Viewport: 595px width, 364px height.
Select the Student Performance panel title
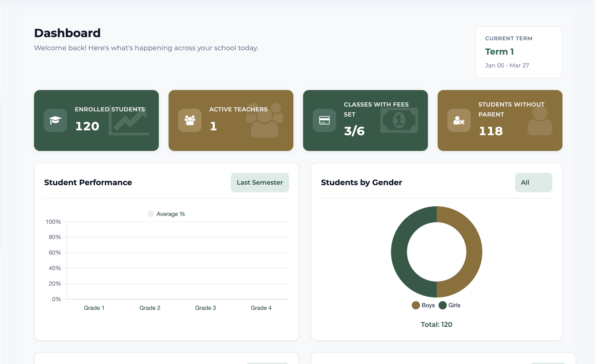click(88, 182)
